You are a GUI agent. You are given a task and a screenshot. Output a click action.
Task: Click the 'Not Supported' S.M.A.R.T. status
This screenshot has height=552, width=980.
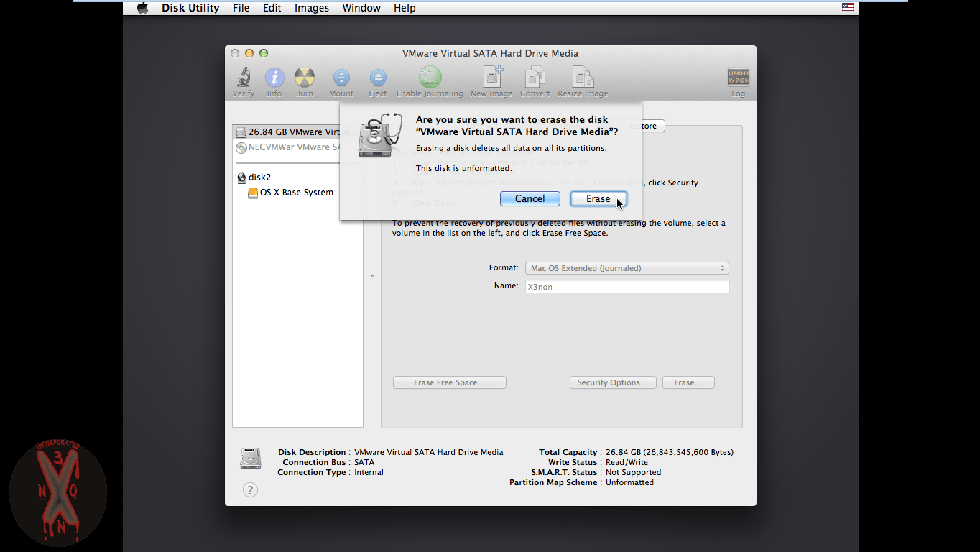(x=633, y=473)
